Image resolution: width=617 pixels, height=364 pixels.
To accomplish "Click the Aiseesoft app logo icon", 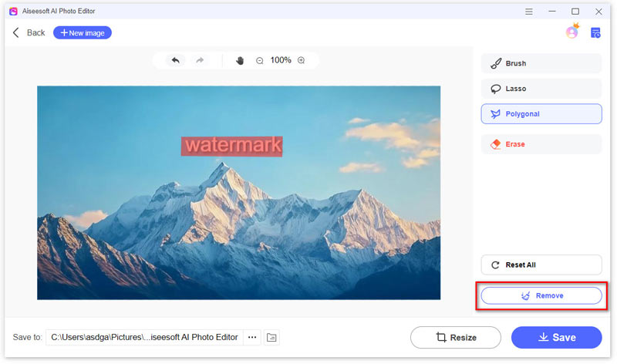I will click(x=13, y=11).
